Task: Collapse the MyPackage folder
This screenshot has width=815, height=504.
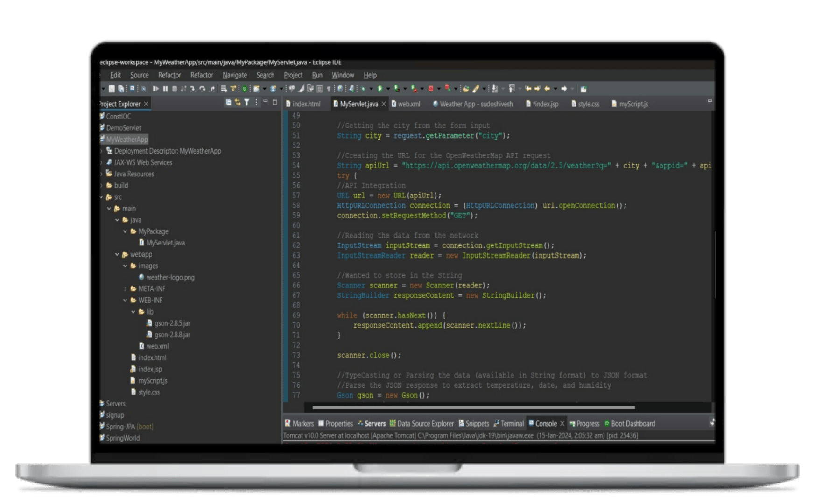Action: tap(125, 231)
